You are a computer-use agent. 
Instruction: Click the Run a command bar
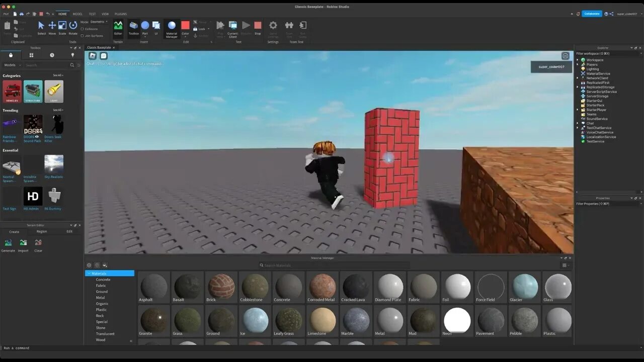point(322,348)
